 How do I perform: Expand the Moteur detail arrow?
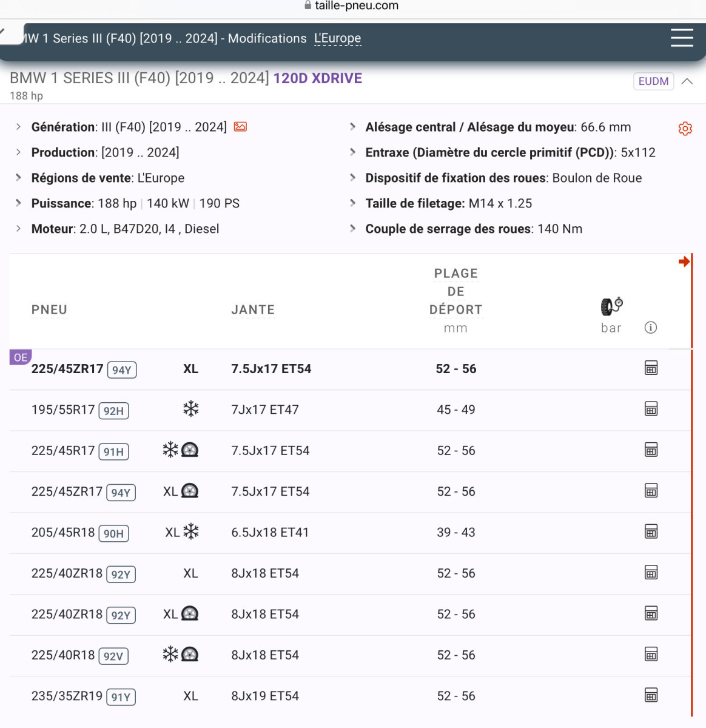point(18,229)
